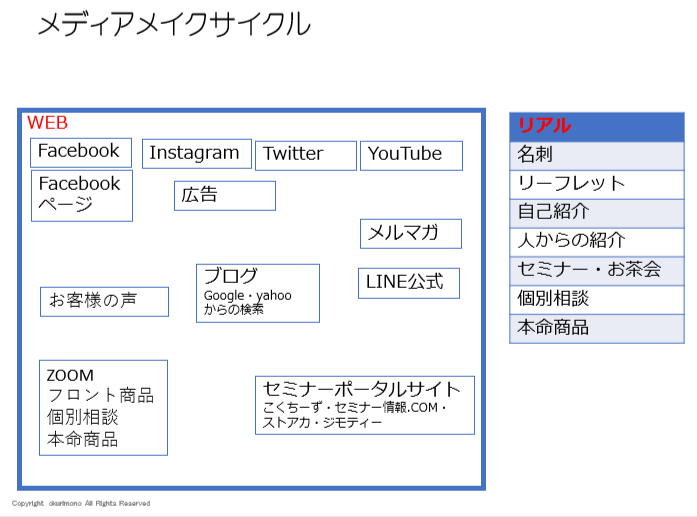This screenshot has width=697, height=517.
Task: Select the 自己紹介 table row
Action: (x=596, y=212)
